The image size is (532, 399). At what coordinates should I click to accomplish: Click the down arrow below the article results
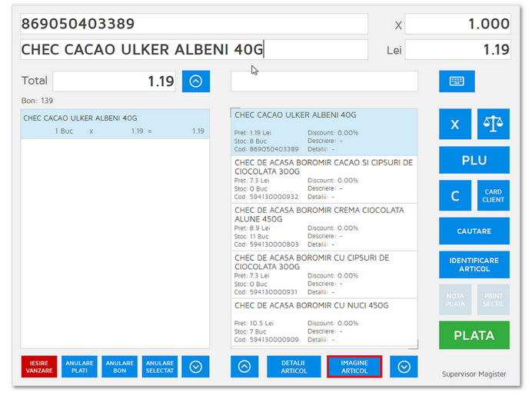coord(404,367)
